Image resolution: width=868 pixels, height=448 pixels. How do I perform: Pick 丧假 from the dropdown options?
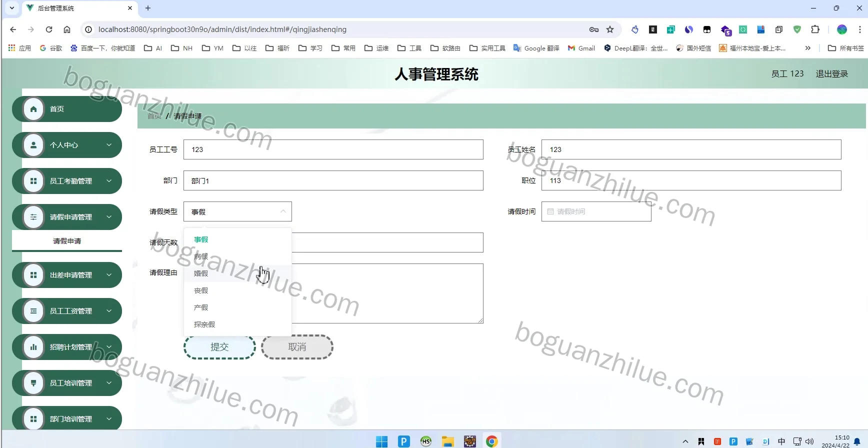point(237,290)
